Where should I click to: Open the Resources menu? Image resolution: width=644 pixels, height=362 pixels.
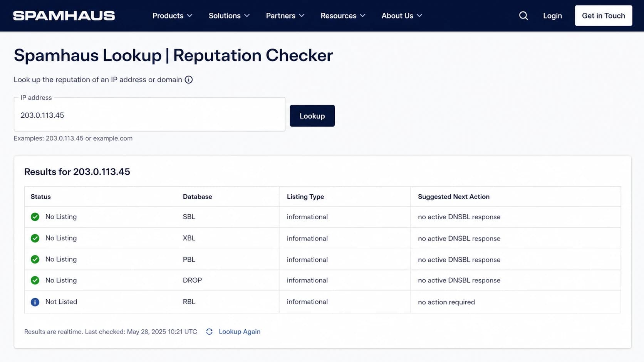(343, 16)
